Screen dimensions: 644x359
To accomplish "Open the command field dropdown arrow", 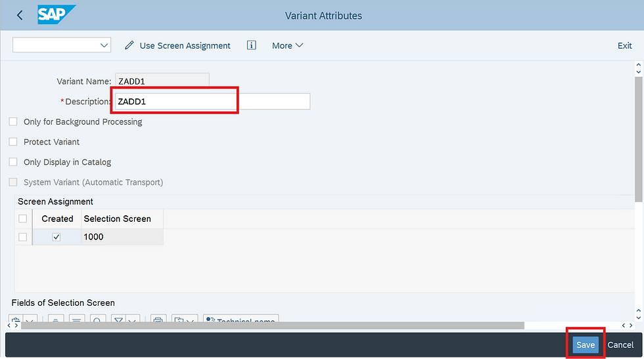I will [104, 45].
